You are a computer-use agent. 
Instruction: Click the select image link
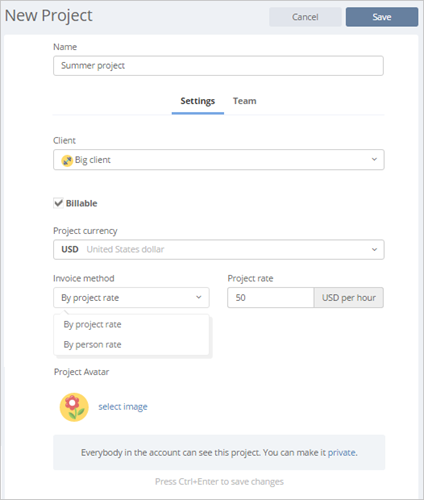[123, 407]
